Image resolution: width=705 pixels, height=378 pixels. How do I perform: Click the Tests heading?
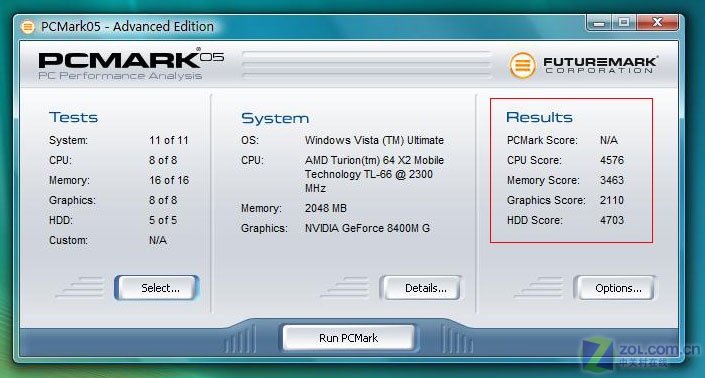coord(73,117)
